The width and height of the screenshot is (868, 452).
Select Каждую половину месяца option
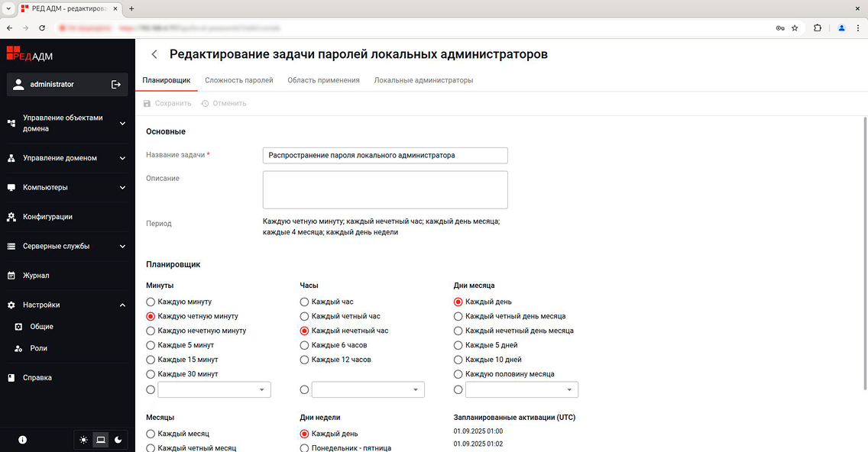tap(458, 374)
